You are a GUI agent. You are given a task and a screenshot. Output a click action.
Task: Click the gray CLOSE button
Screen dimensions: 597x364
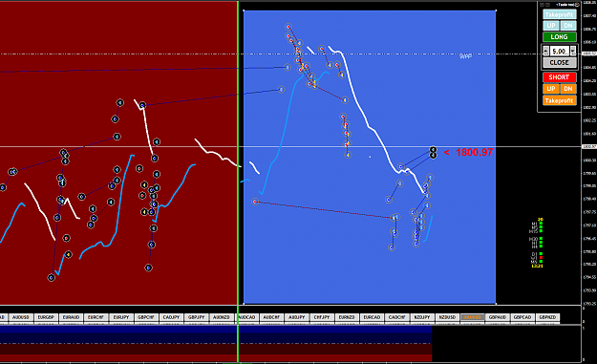click(559, 62)
